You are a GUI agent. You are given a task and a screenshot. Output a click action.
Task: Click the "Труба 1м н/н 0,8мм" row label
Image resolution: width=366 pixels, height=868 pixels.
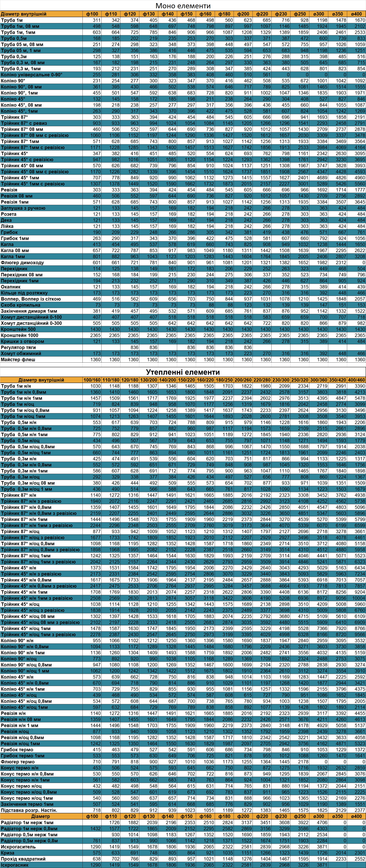(24, 392)
